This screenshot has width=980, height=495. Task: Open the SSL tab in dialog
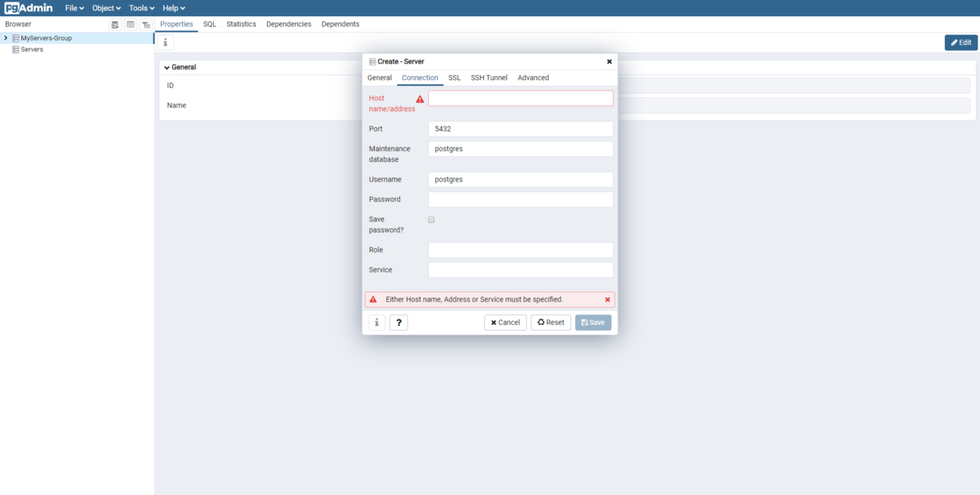click(455, 78)
